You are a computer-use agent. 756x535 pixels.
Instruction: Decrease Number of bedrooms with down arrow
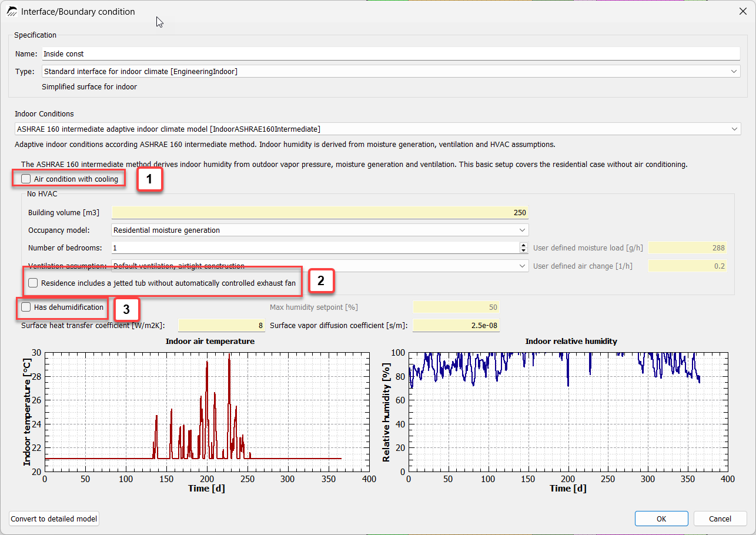tap(523, 250)
